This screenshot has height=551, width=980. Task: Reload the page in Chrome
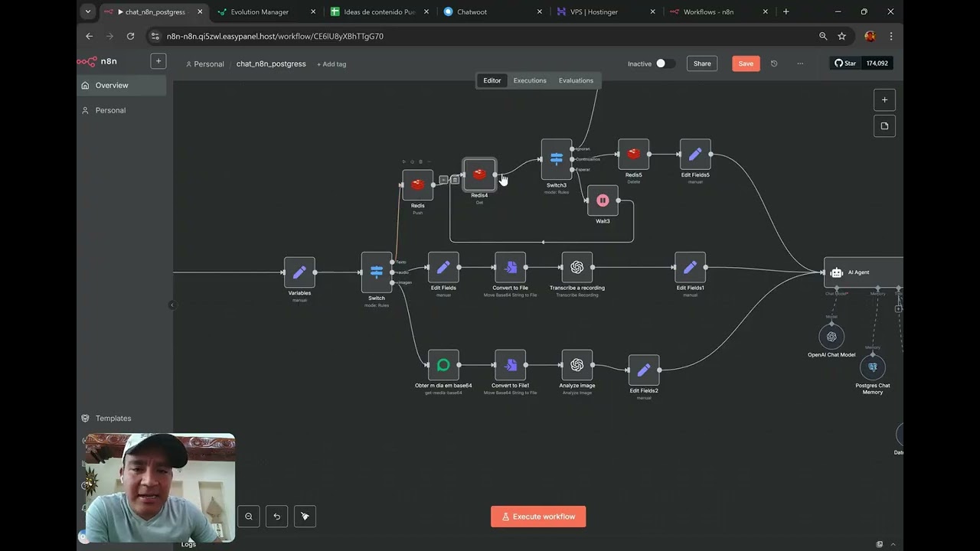click(130, 36)
